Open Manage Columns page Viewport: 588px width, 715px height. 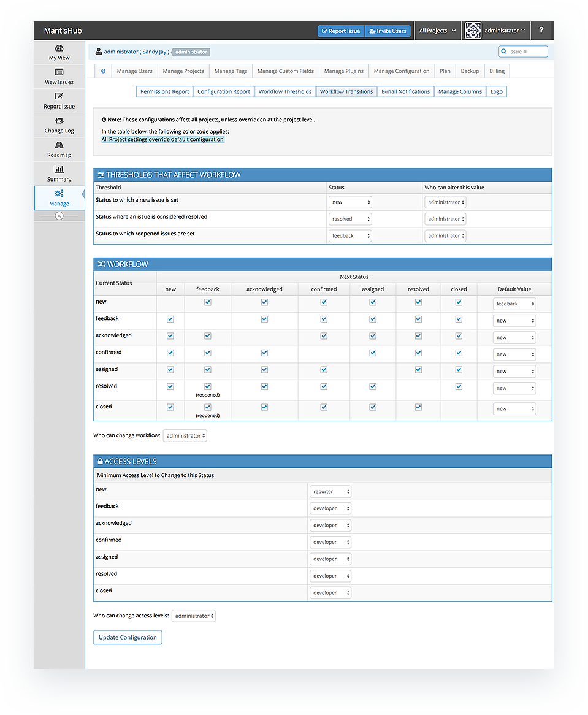click(460, 91)
